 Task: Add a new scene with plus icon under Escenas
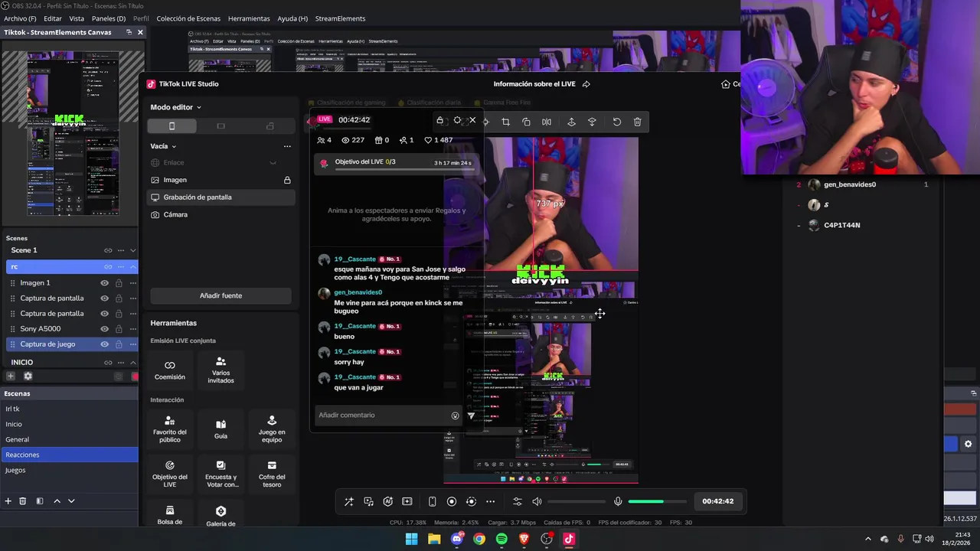point(8,501)
